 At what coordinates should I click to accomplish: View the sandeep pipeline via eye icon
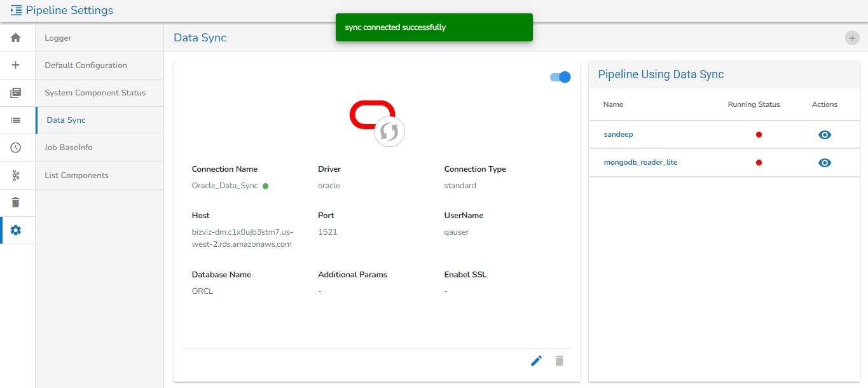coord(825,135)
